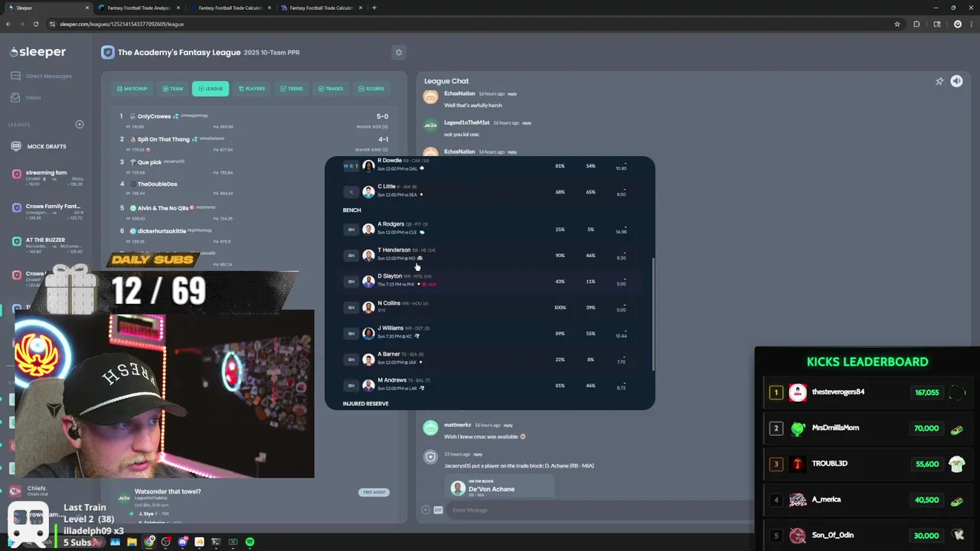Open the streaming fam league
The image size is (980, 551).
(47, 178)
